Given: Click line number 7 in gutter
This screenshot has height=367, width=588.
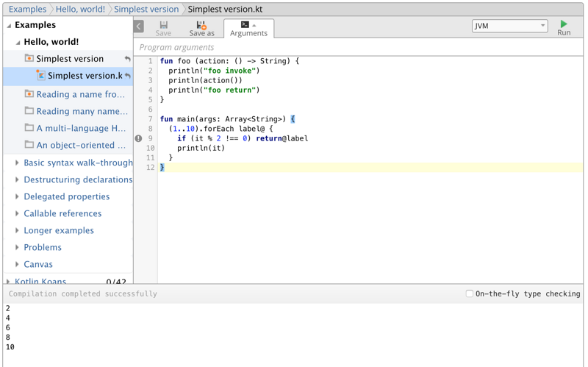Looking at the screenshot, I should click(150, 119).
